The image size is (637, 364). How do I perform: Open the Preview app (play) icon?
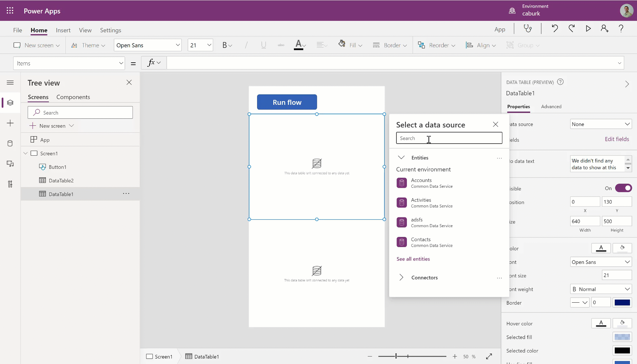tap(588, 29)
